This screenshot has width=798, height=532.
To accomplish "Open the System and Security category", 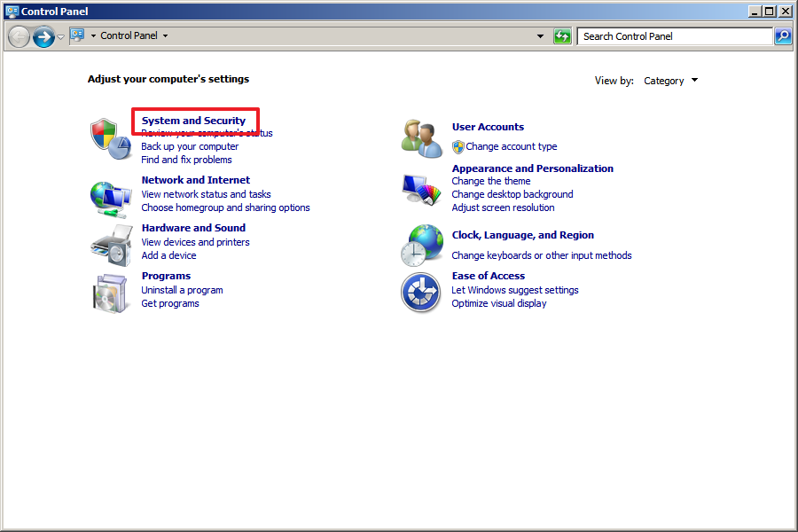I will coord(193,121).
